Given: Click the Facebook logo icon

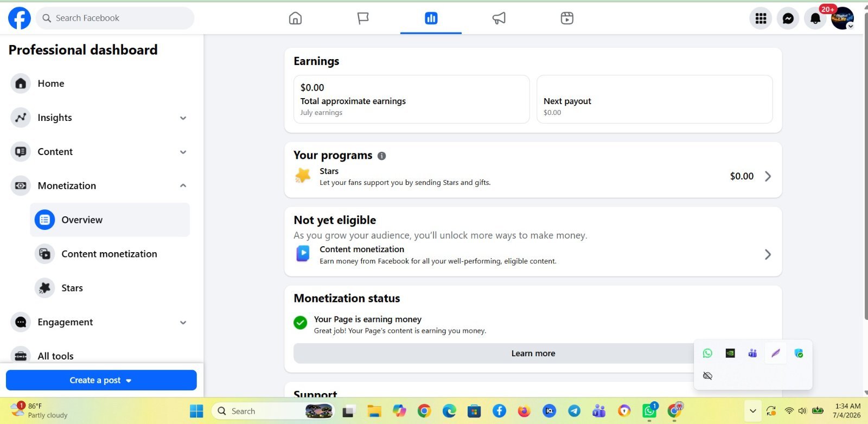Looking at the screenshot, I should [20, 18].
